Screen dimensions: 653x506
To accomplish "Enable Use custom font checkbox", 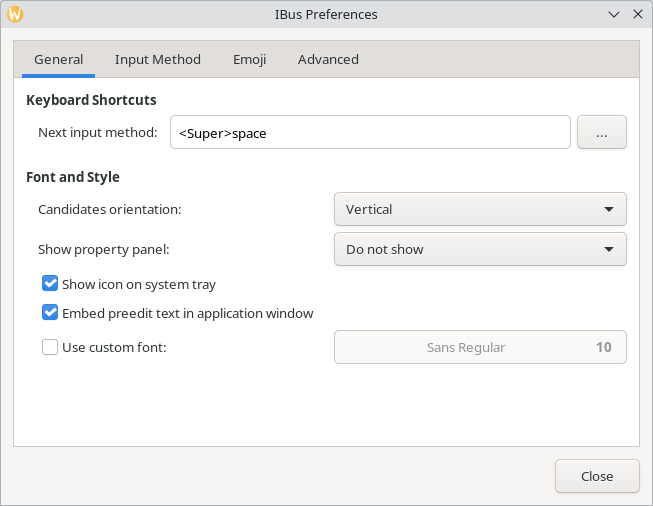I will [50, 347].
